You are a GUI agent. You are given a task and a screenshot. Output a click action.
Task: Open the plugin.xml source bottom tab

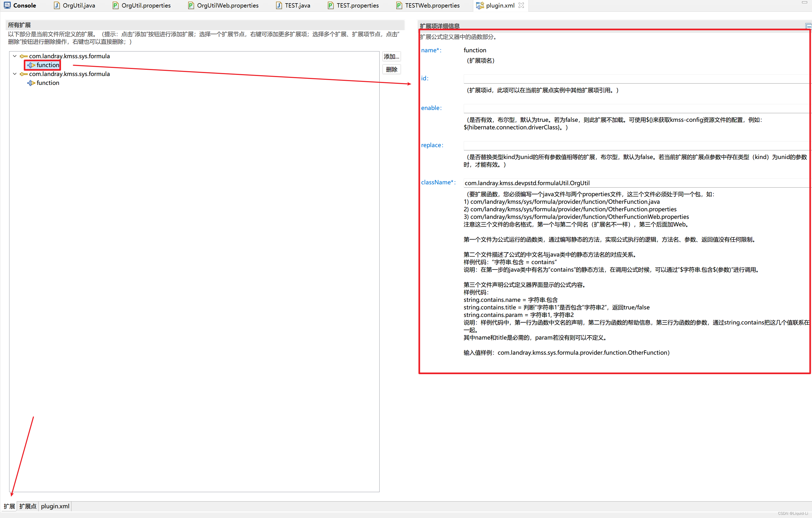pos(55,506)
